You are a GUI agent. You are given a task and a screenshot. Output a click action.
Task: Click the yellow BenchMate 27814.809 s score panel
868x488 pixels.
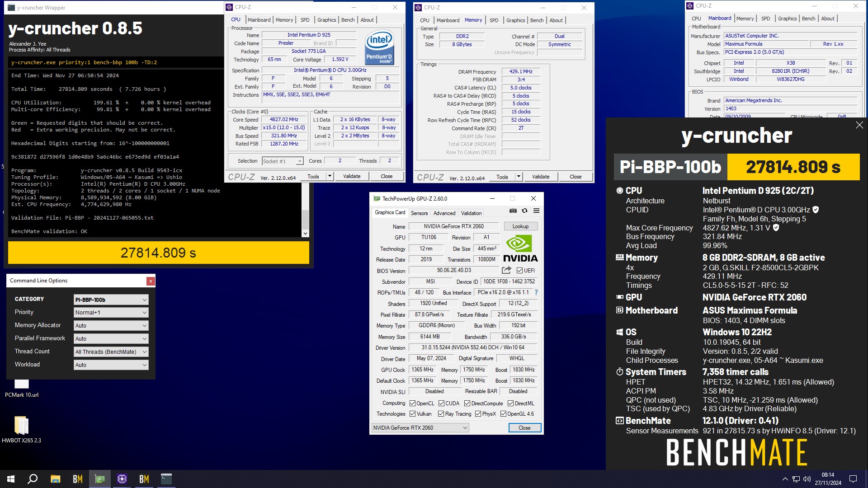pyautogui.click(x=793, y=167)
